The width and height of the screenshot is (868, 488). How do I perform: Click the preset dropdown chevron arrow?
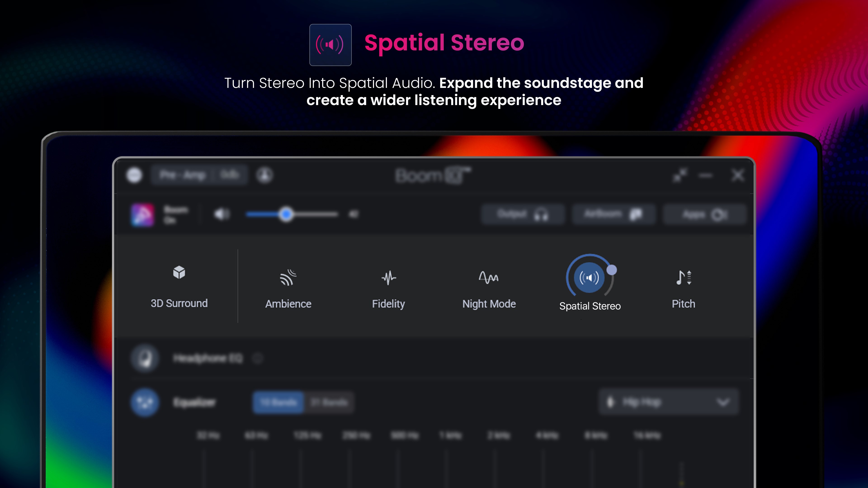[x=723, y=402]
